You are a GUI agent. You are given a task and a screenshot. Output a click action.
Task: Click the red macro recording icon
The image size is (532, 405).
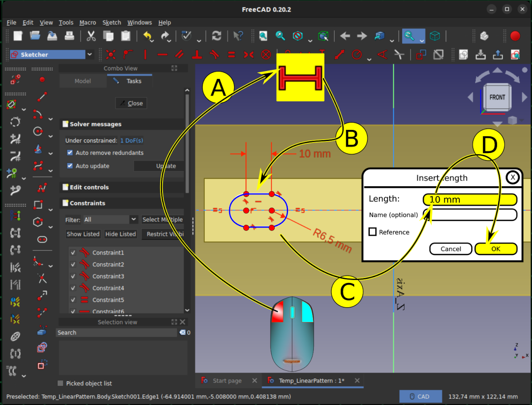(x=515, y=36)
